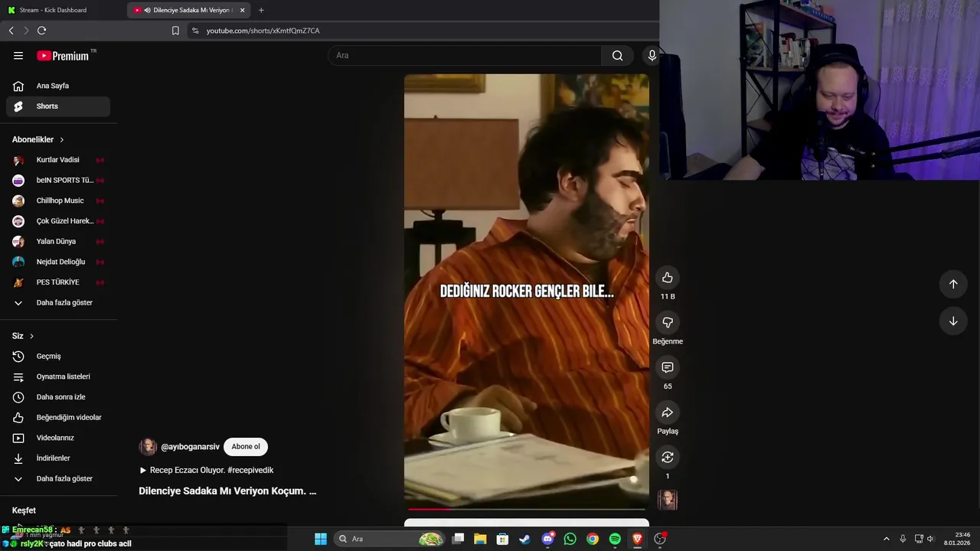Open the beIN SPORTS subscription
The height and width of the screenshot is (551, 980).
(58, 181)
